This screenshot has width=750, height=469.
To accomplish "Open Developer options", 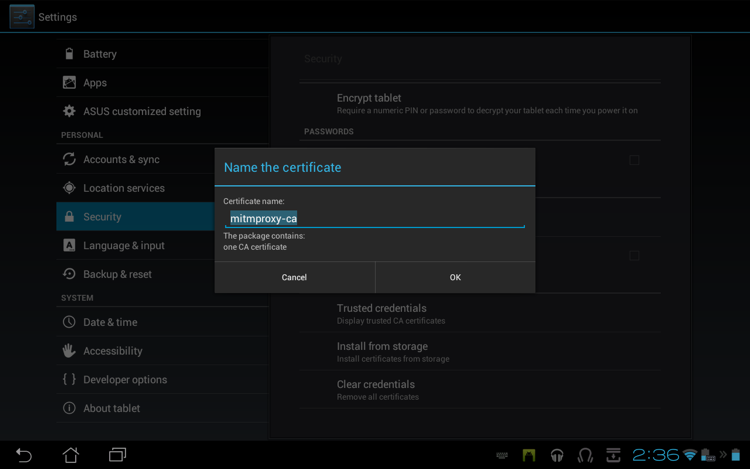I will 125,379.
